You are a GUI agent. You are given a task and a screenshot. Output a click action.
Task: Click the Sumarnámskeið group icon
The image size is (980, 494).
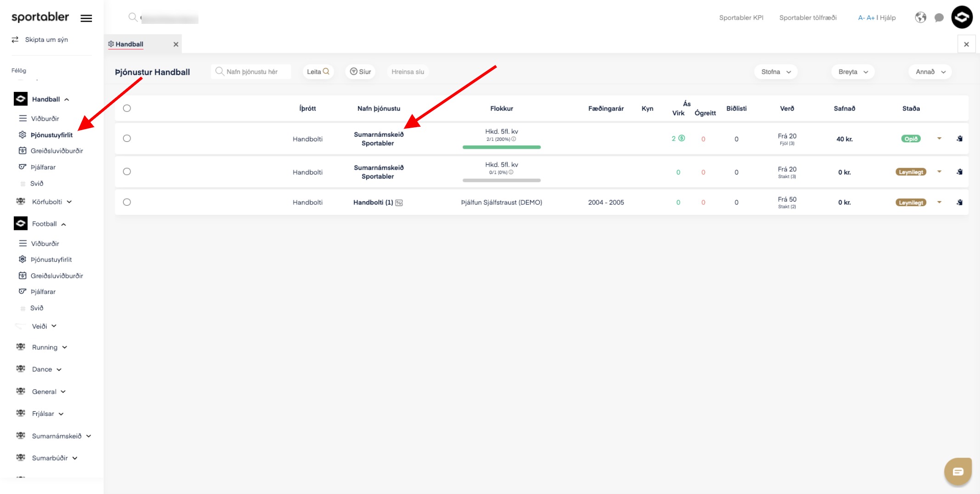tap(21, 436)
